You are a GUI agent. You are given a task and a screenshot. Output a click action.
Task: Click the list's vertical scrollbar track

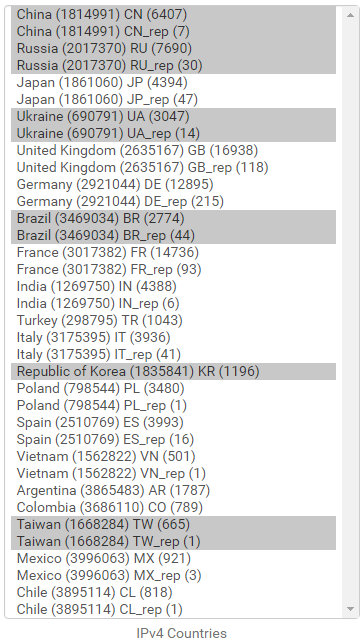click(350, 312)
